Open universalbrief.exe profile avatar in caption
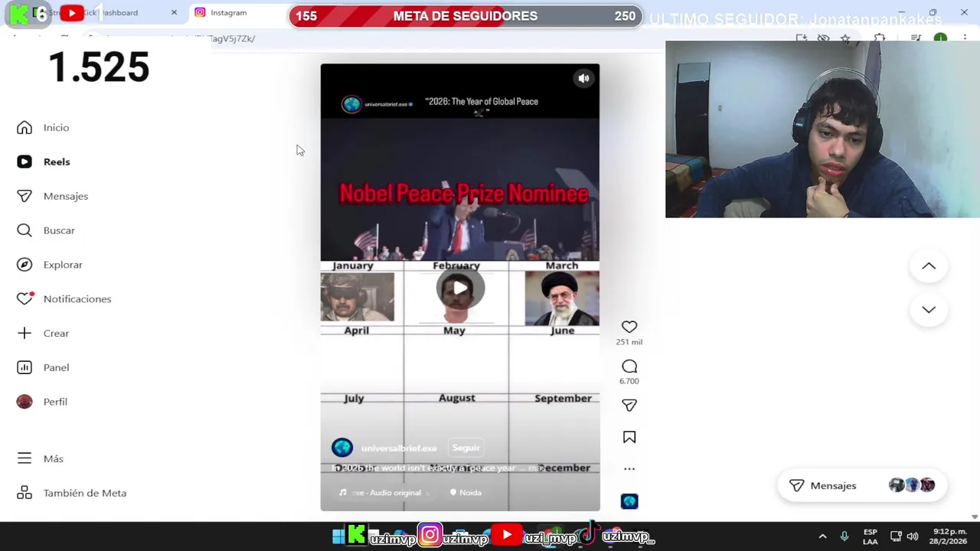The image size is (980, 551). (342, 448)
